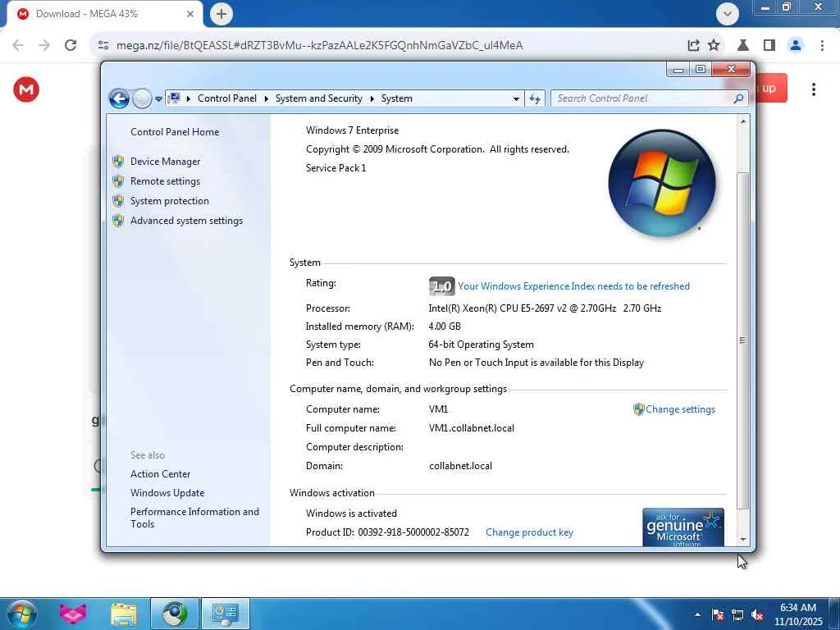Click the System window scrollbar down arrow
This screenshot has height=630, width=840.
point(742,540)
